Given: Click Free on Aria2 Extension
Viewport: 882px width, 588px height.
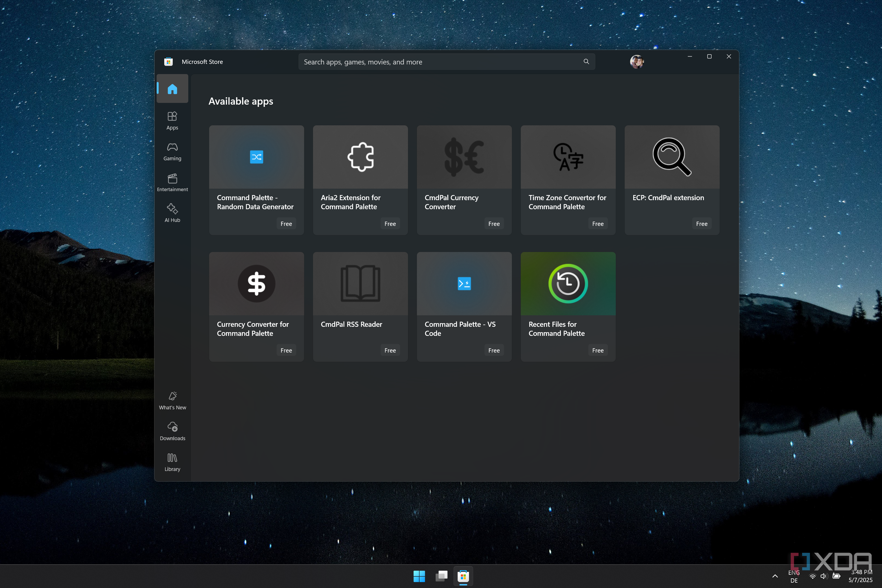Looking at the screenshot, I should [x=390, y=224].
